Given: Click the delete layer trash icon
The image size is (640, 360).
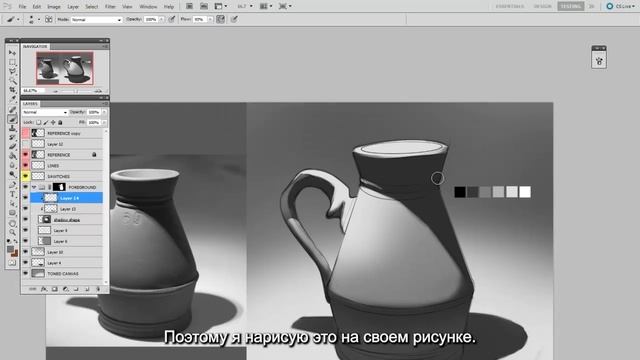Looking at the screenshot, I should pos(98,289).
